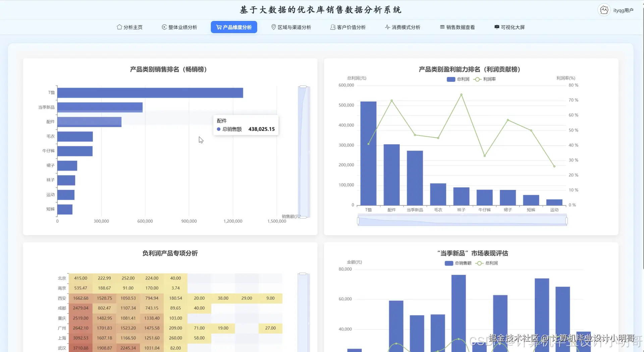The width and height of the screenshot is (644, 352).
Task: Click the T恤 bar in the 畅销榜 chart
Action: point(150,93)
